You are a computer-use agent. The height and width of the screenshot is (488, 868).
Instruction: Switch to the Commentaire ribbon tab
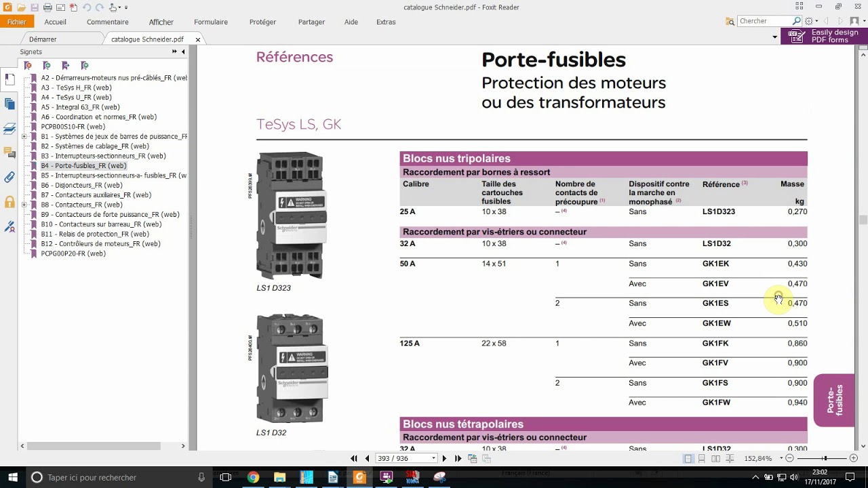108,22
